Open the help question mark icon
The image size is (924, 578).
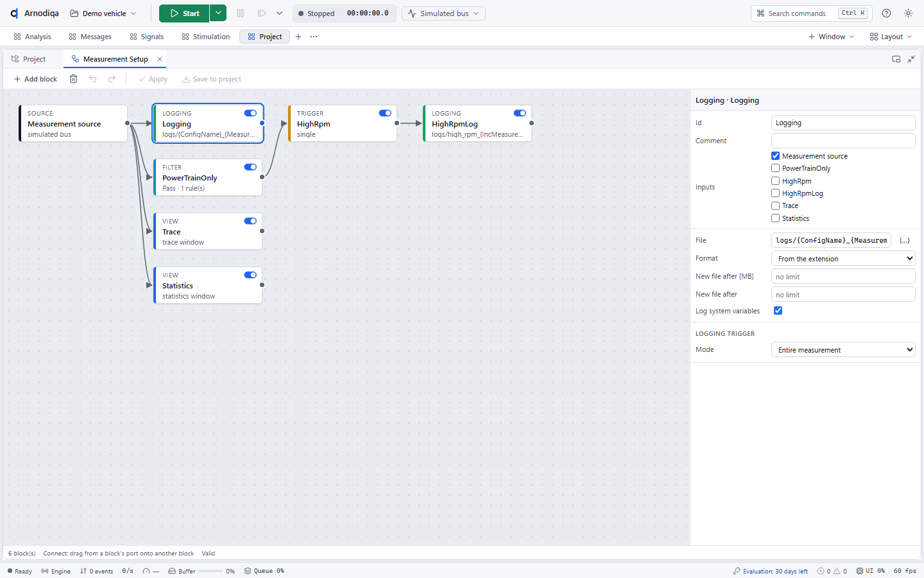coord(886,13)
